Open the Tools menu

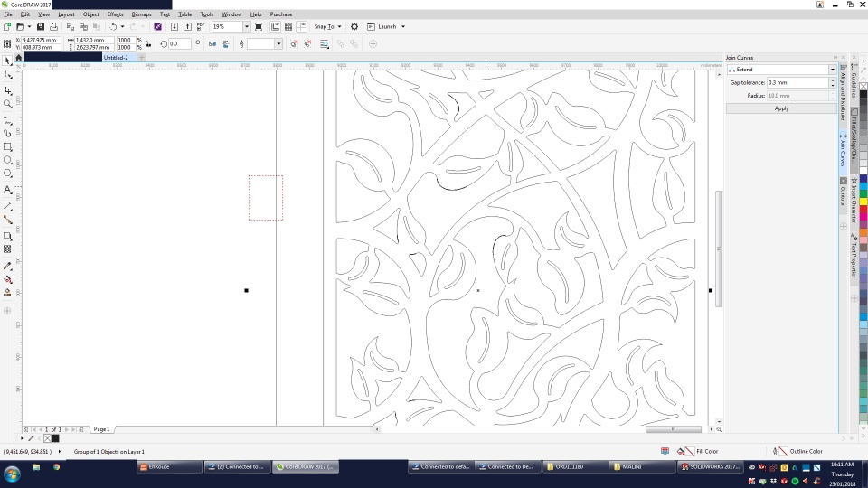tap(206, 14)
